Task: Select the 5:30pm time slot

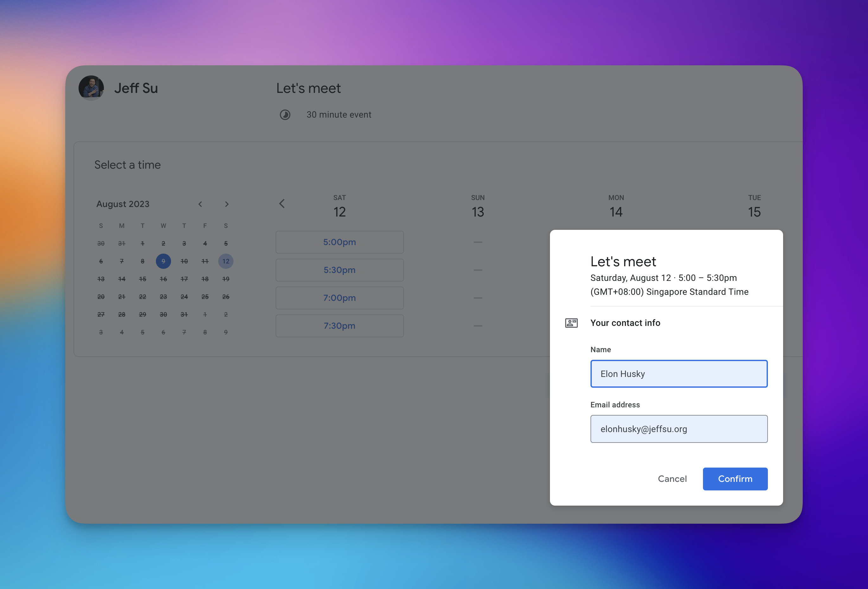Action: (340, 270)
